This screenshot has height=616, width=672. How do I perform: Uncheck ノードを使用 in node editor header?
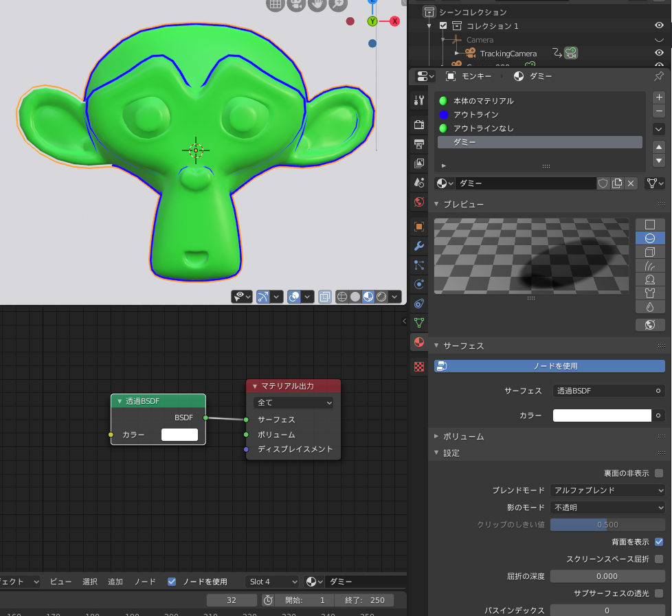pos(172,581)
